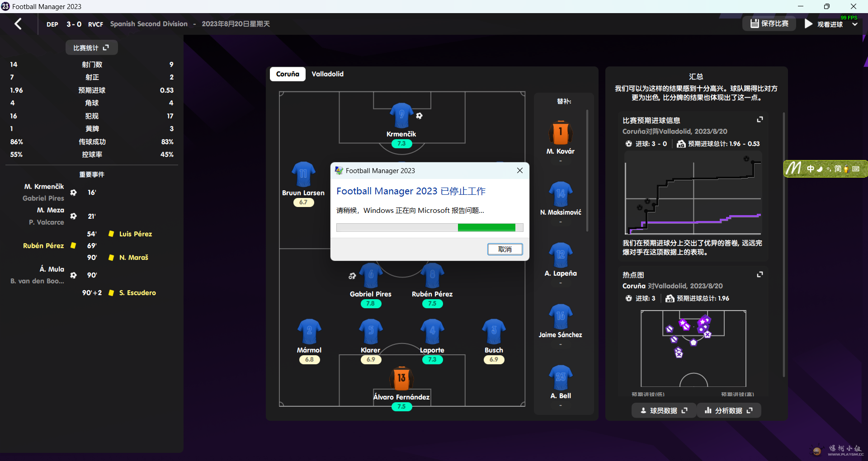Click the error reporting progress bar
The image size is (868, 461).
pyautogui.click(x=429, y=227)
